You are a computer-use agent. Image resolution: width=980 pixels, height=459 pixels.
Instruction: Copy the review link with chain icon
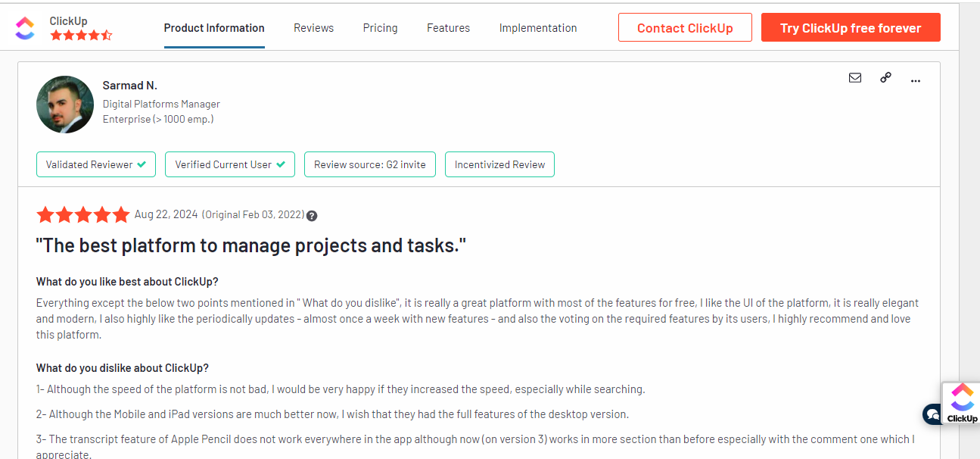pos(885,77)
